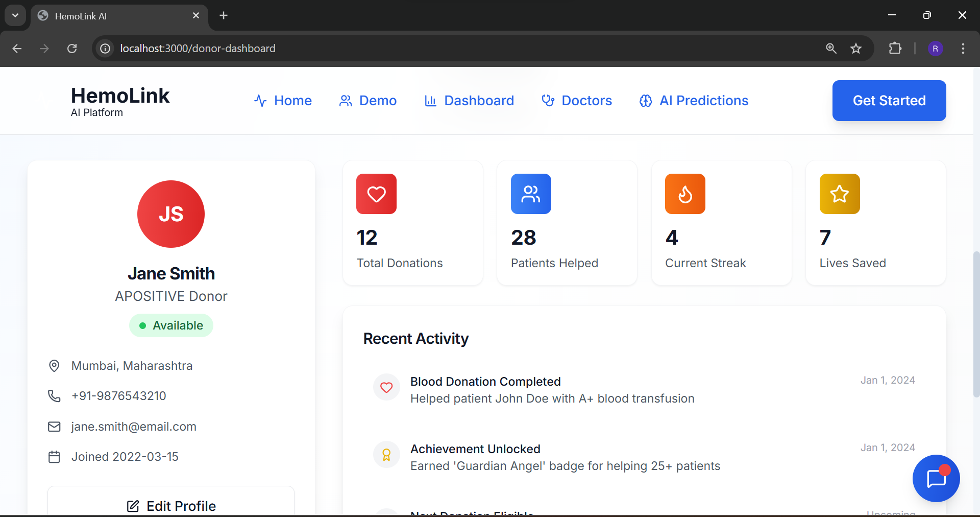Open Chrome's three-dot menu
The image size is (980, 517).
pos(963,49)
